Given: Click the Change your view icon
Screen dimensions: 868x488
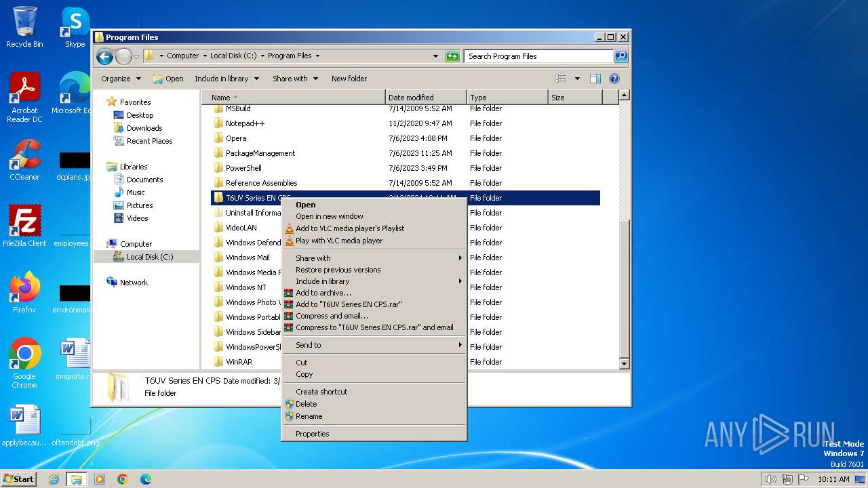Looking at the screenshot, I should click(x=561, y=79).
